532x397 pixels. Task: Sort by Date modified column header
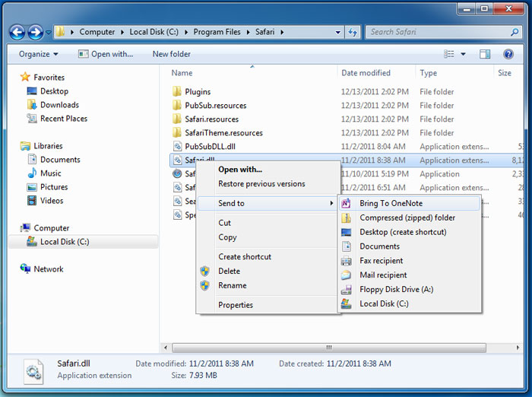pos(366,73)
